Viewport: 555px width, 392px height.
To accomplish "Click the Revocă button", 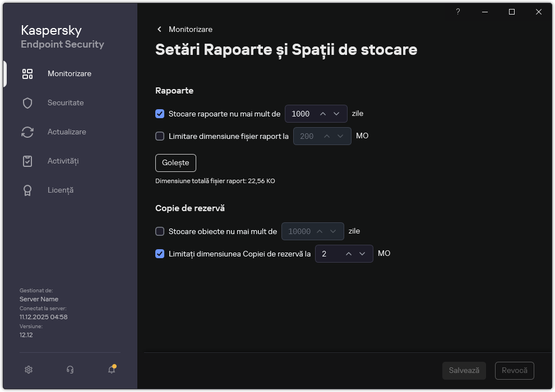I will [x=514, y=370].
